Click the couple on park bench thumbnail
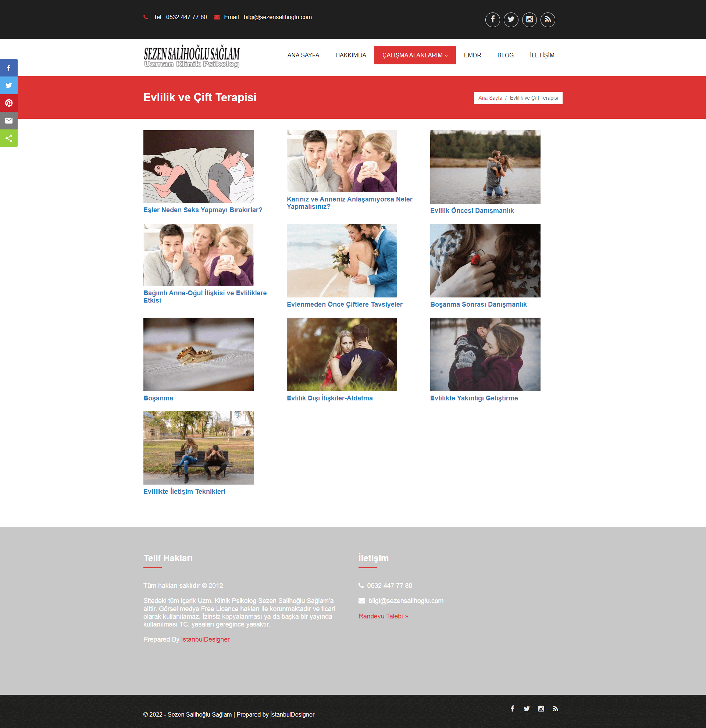Image resolution: width=706 pixels, height=728 pixels. coord(198,447)
